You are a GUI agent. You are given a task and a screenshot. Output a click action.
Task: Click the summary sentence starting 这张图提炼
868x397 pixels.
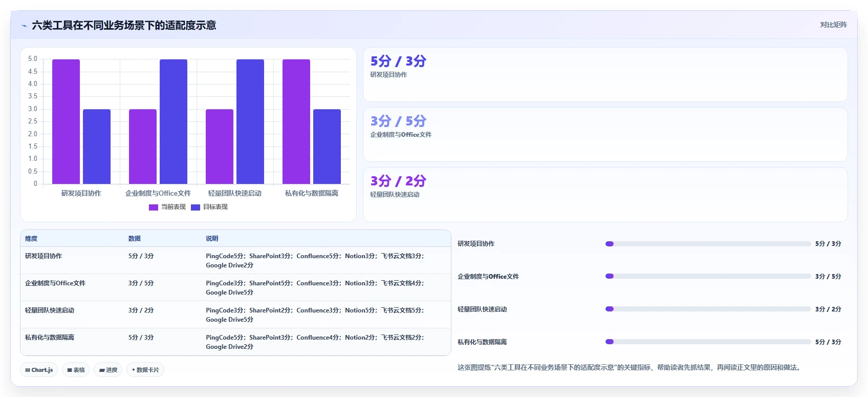pyautogui.click(x=629, y=367)
